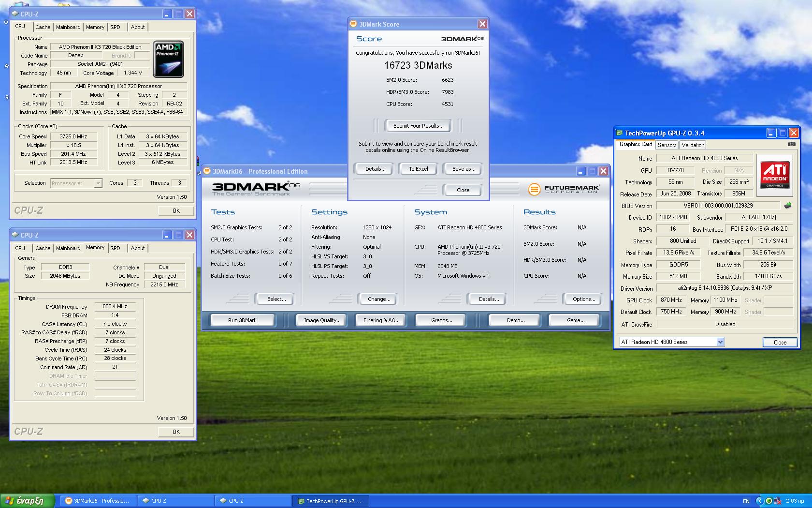
Task: Click the Save as button
Action: [464, 169]
